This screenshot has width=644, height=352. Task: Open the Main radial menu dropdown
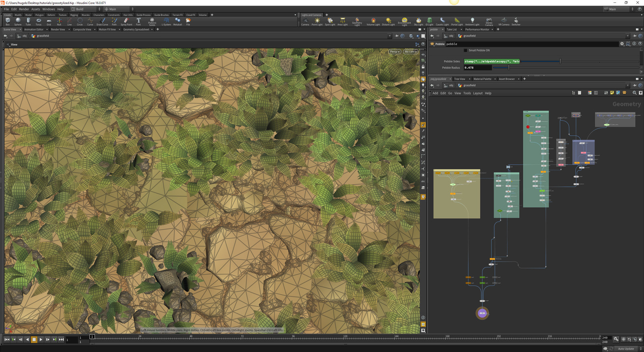[119, 9]
